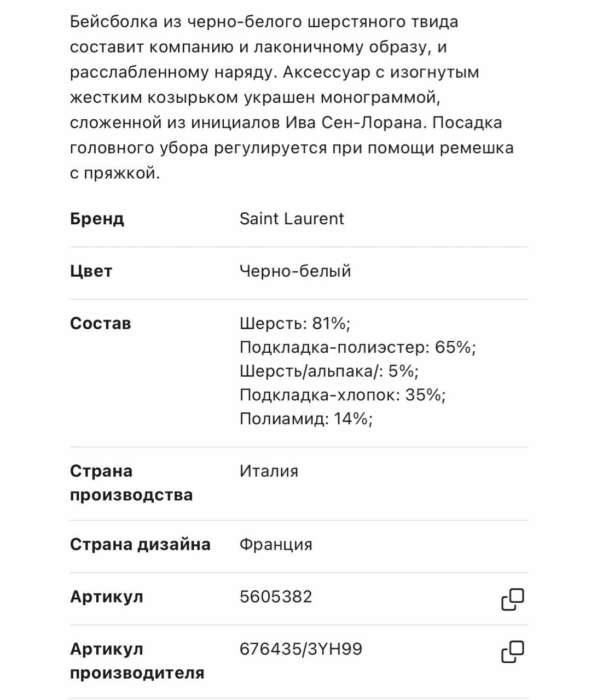Tap the product description paragraph

pos(292,97)
